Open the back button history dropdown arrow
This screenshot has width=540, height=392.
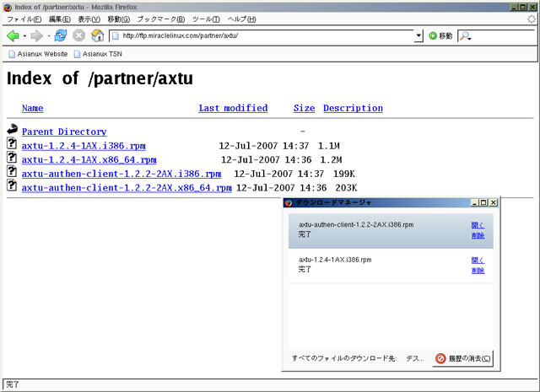click(24, 35)
